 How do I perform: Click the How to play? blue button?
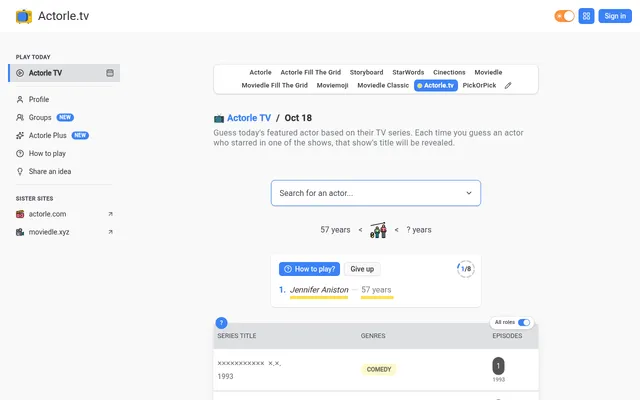click(x=309, y=269)
